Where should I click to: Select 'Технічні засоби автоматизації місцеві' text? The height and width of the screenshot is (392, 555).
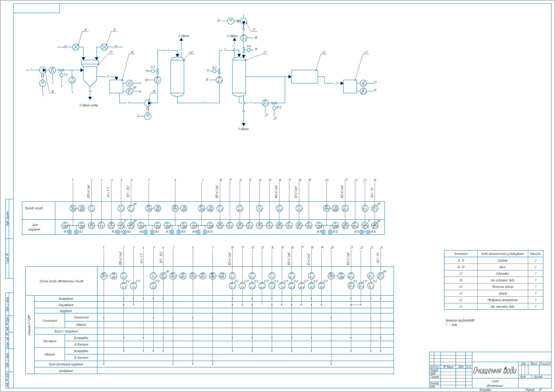tap(61, 281)
